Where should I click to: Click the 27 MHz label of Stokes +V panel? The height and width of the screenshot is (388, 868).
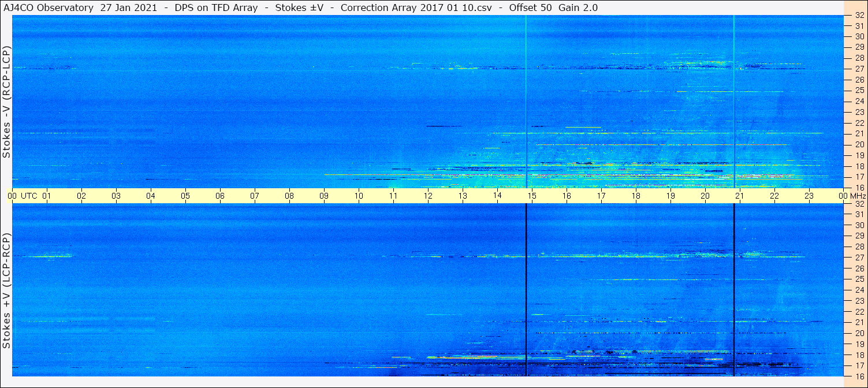coord(859,258)
